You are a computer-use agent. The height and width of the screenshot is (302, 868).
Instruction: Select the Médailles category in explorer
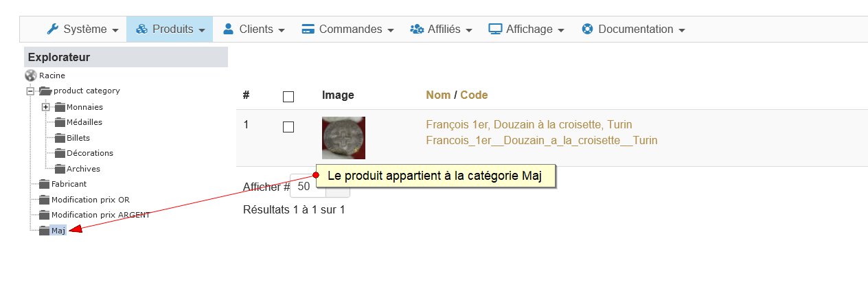coord(84,122)
